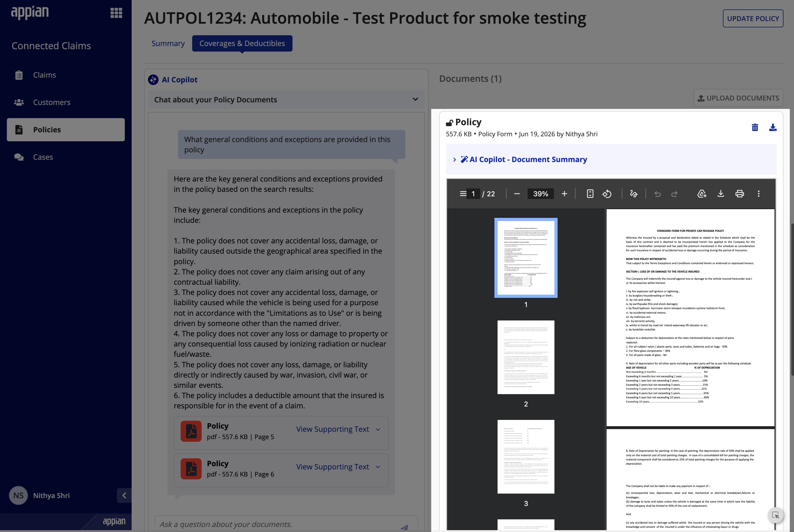Image resolution: width=794 pixels, height=532 pixels.
Task: Click the UPLOAD DOCUMENTS button
Action: coord(738,98)
